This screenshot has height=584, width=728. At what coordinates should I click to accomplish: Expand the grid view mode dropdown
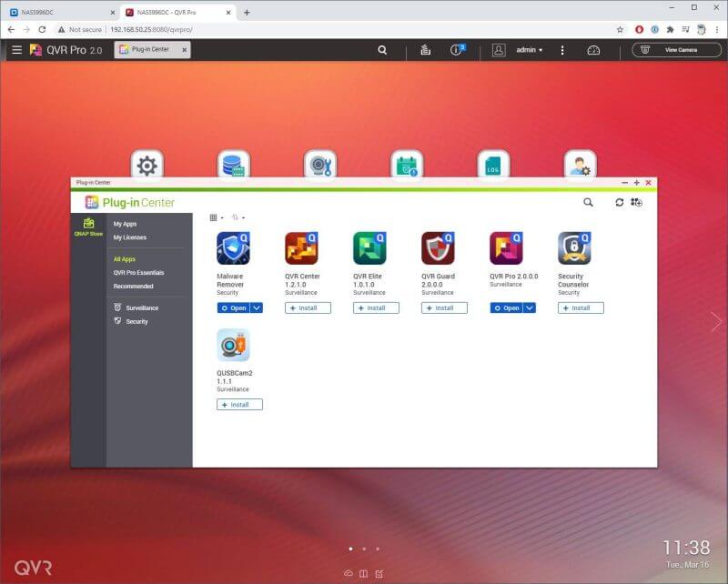(217, 217)
